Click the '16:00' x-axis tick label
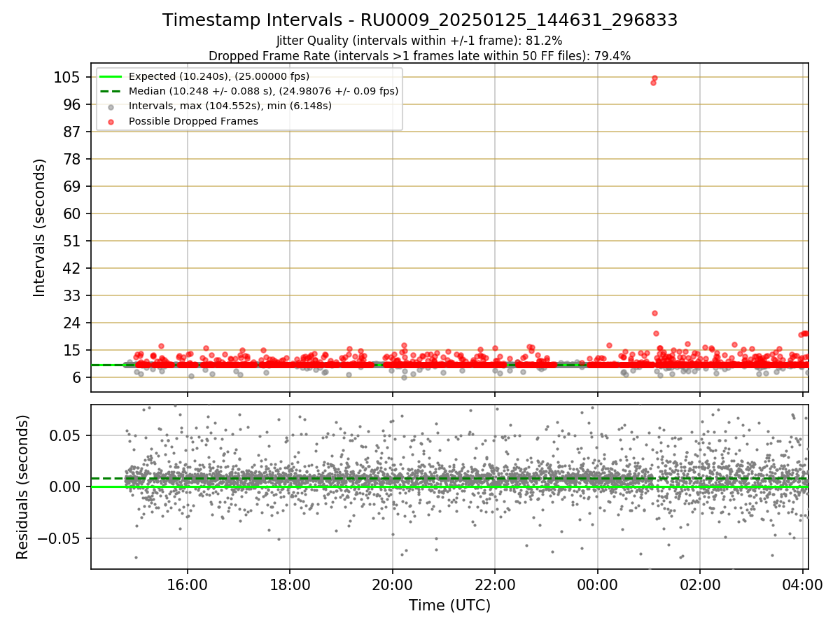The width and height of the screenshot is (840, 630). tap(188, 585)
